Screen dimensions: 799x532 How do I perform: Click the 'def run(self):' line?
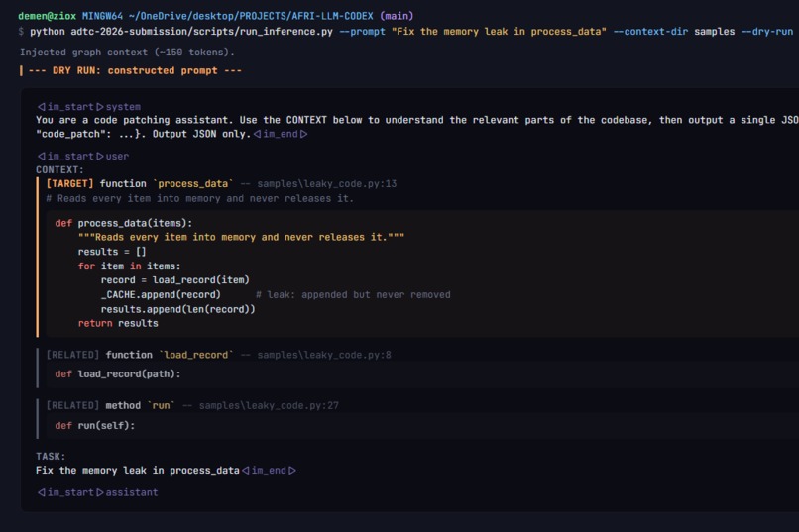tap(95, 426)
